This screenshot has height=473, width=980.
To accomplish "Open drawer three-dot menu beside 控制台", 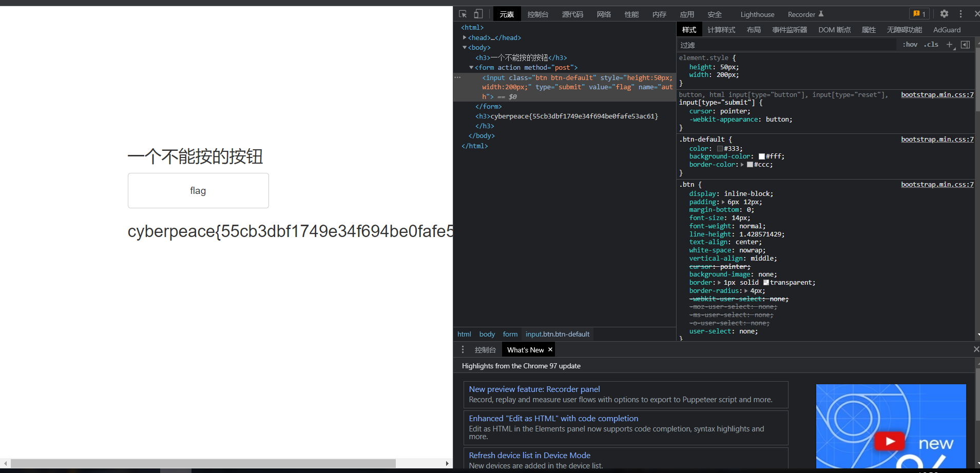I will (463, 349).
